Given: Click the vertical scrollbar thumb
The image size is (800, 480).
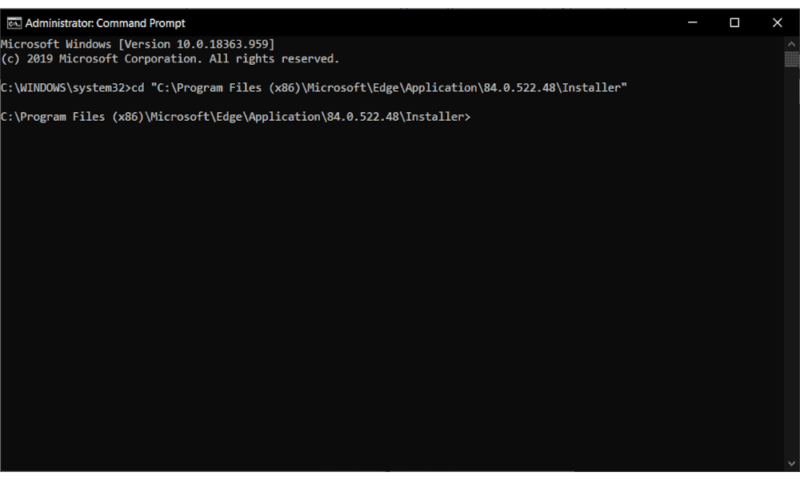Looking at the screenshot, I should click(x=791, y=59).
